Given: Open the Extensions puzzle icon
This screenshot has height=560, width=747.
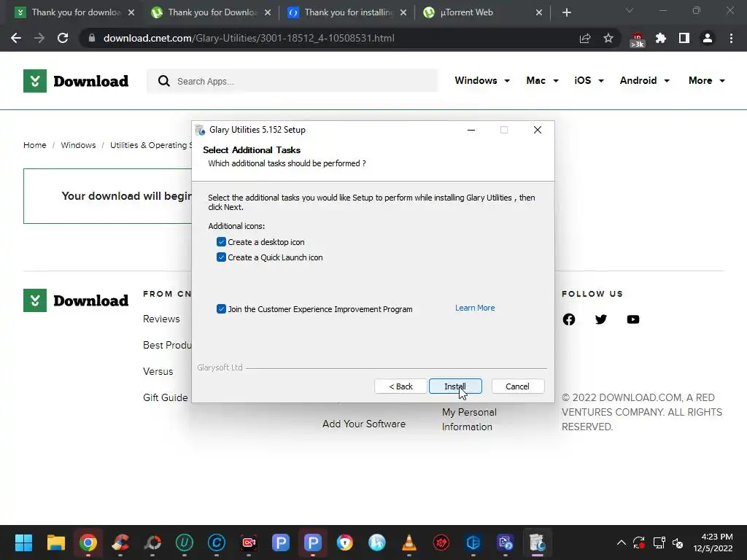Looking at the screenshot, I should (661, 38).
